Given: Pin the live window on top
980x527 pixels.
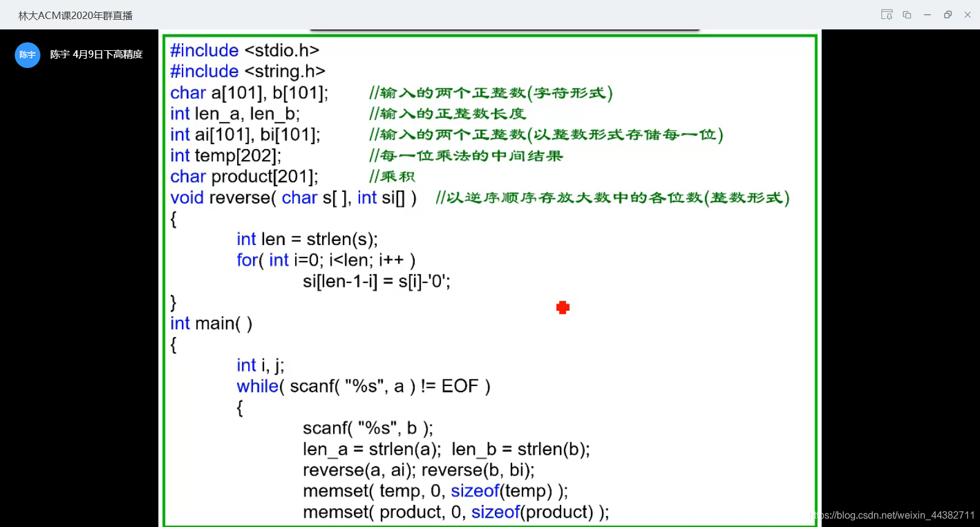Looking at the screenshot, I should pos(886,15).
